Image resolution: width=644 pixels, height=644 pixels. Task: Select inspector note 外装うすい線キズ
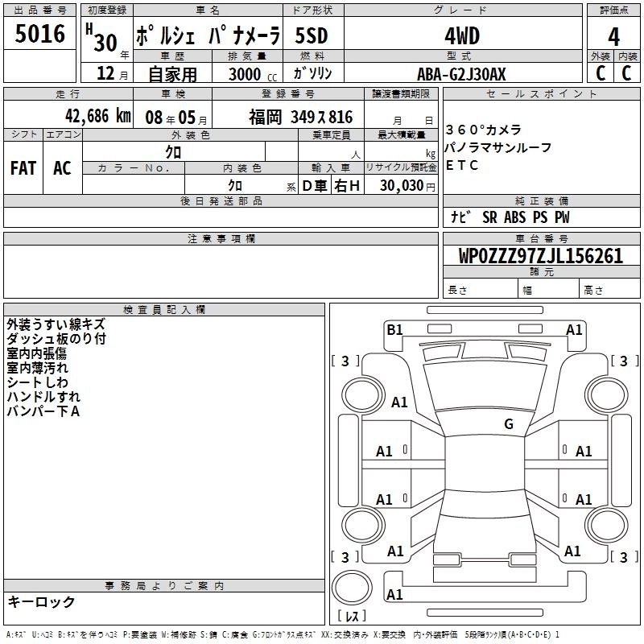[56, 324]
